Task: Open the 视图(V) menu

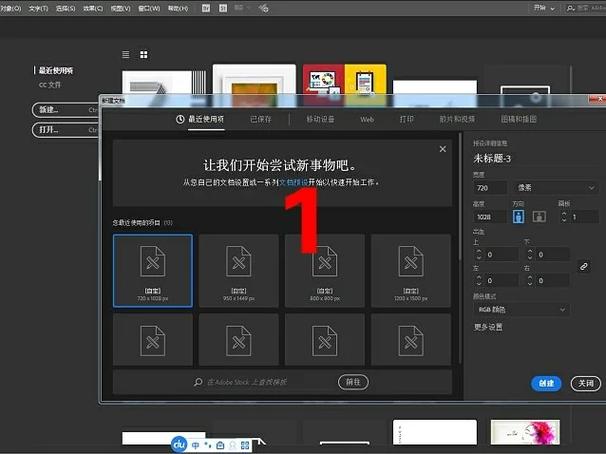Action: click(121, 8)
